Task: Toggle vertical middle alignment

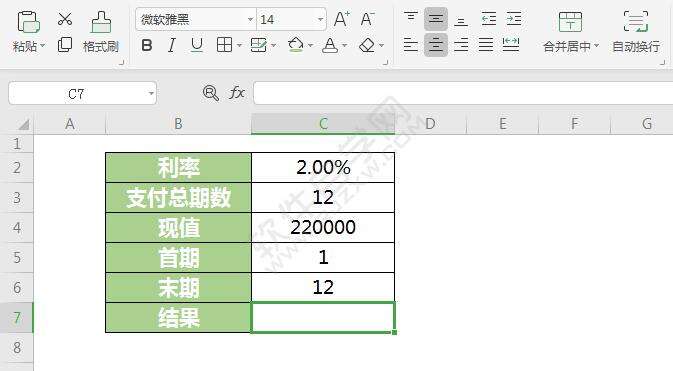Action: click(x=436, y=19)
